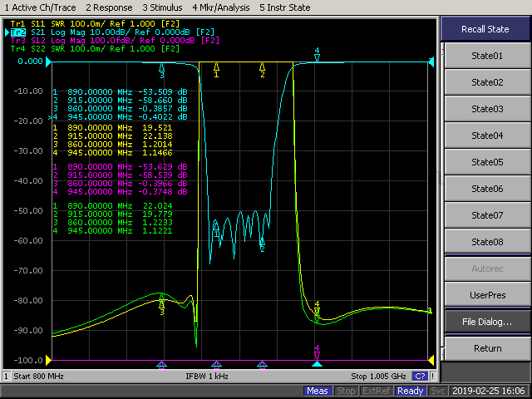
Task: Click cyan marker 4 above the reference line
Action: click(317, 55)
